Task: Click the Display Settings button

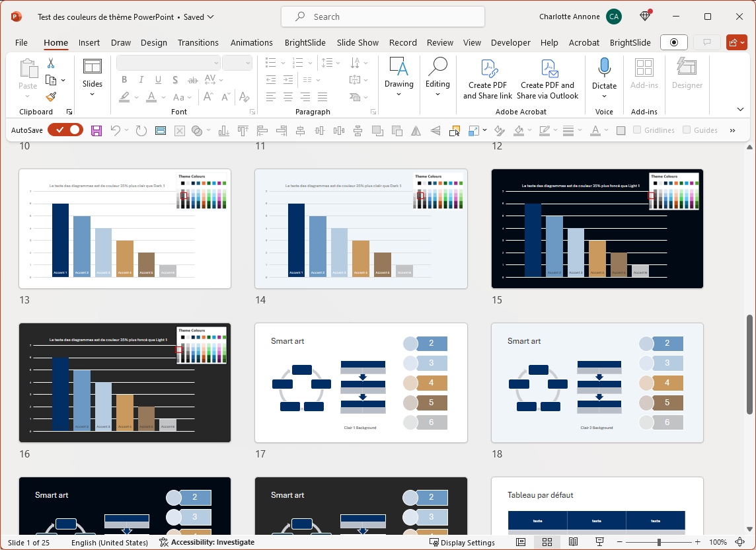Action: [462, 542]
